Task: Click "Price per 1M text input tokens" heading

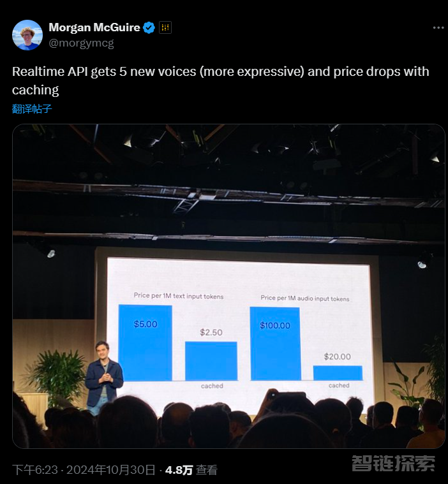Action: (178, 296)
